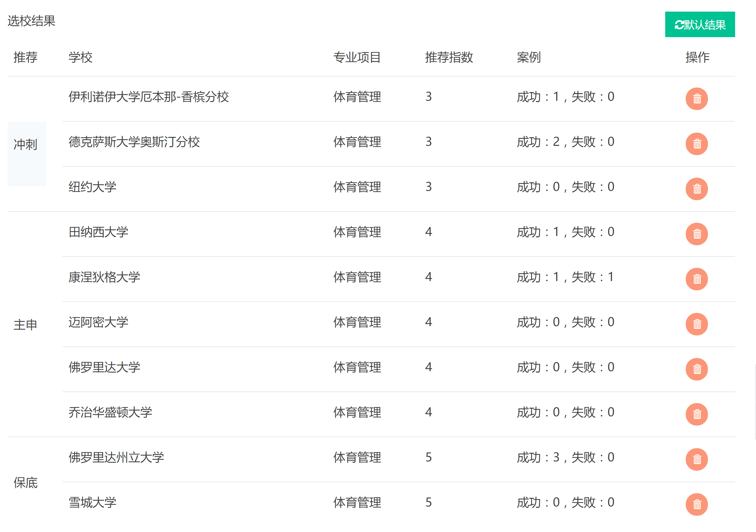
Task: Click school name 康涅狄格大学
Action: pyautogui.click(x=104, y=277)
